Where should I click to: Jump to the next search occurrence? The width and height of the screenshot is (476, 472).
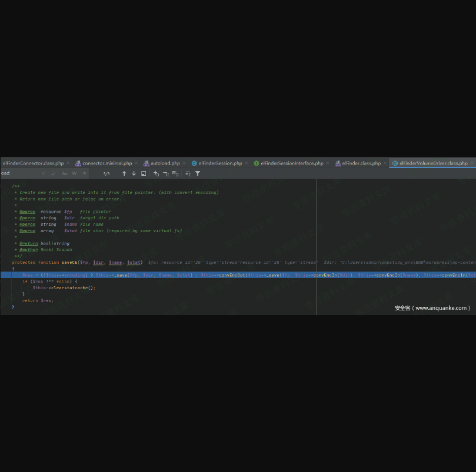[x=134, y=173]
